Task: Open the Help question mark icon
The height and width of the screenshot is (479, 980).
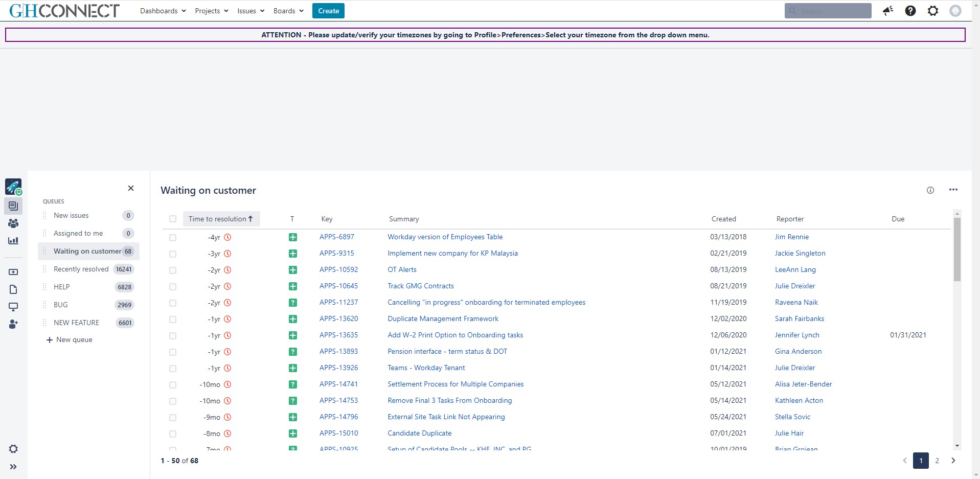Action: point(910,11)
